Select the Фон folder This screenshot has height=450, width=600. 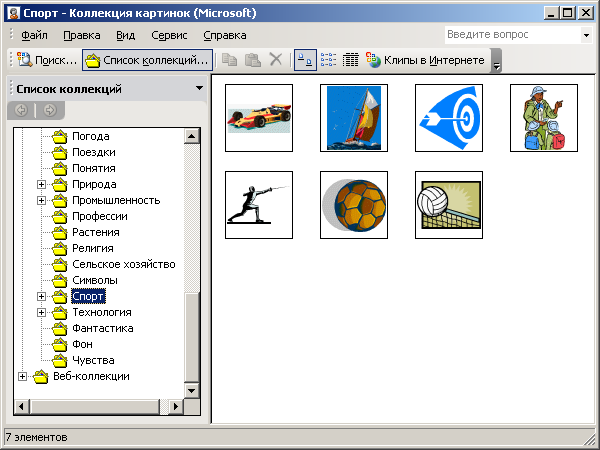[x=82, y=344]
